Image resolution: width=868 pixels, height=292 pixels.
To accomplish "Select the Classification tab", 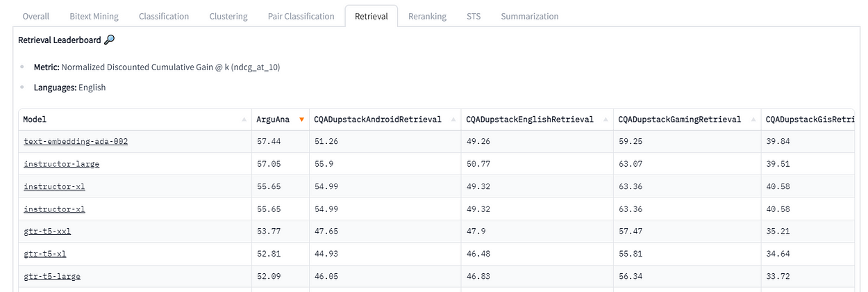I will (164, 16).
